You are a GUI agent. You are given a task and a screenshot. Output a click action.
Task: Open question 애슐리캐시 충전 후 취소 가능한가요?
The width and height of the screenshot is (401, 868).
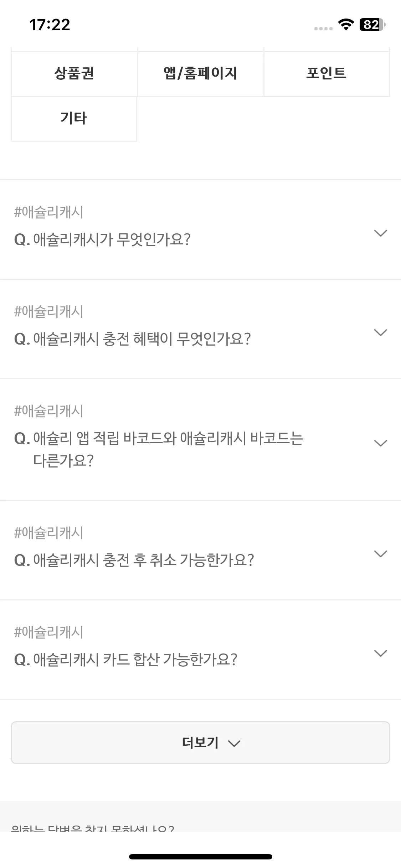tap(134, 560)
